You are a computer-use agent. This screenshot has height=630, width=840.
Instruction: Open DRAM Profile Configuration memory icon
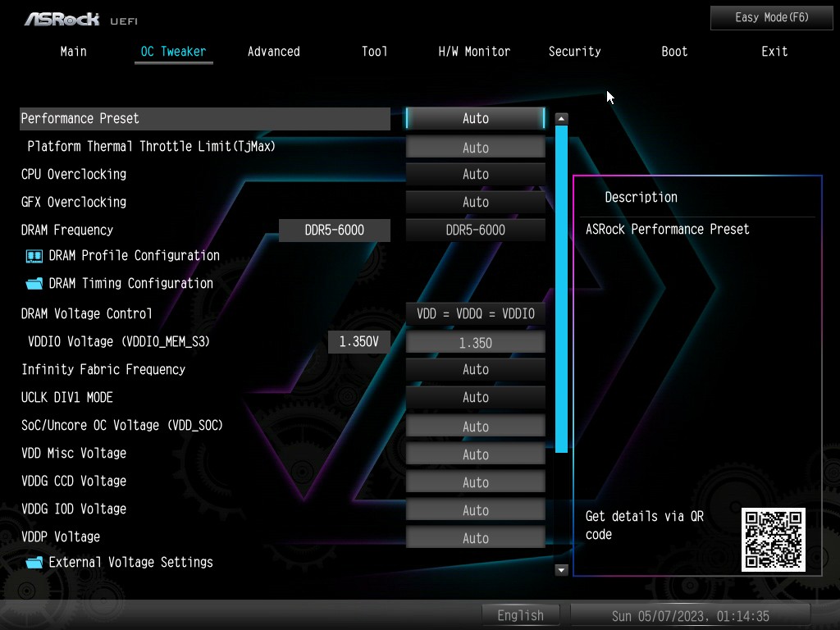coord(34,256)
